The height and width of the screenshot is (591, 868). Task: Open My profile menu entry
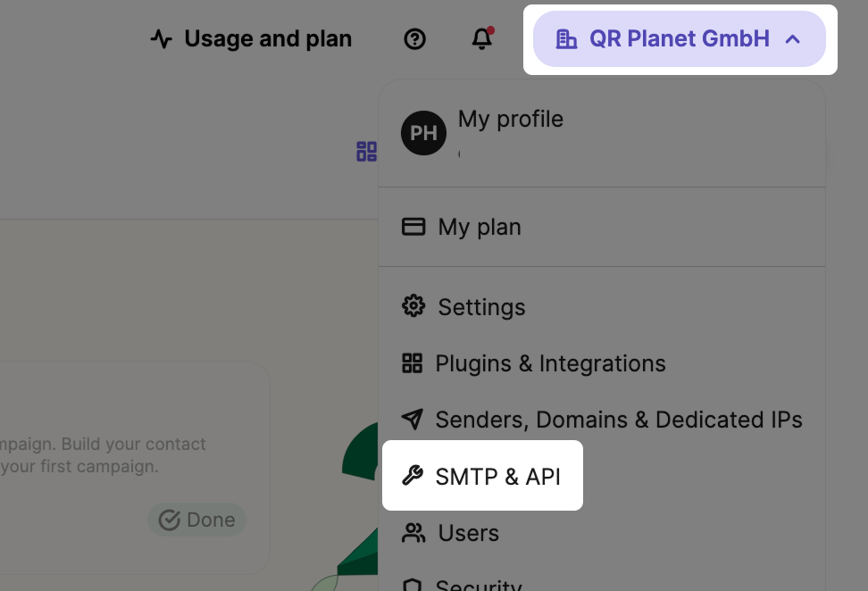click(x=510, y=120)
